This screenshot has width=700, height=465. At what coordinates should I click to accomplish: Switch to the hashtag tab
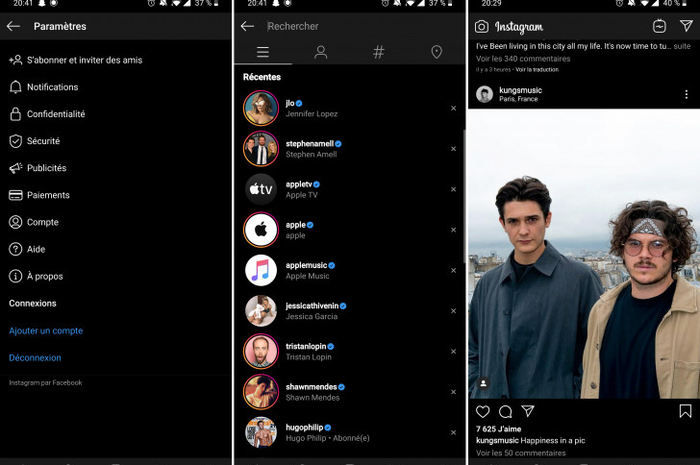pyautogui.click(x=379, y=52)
